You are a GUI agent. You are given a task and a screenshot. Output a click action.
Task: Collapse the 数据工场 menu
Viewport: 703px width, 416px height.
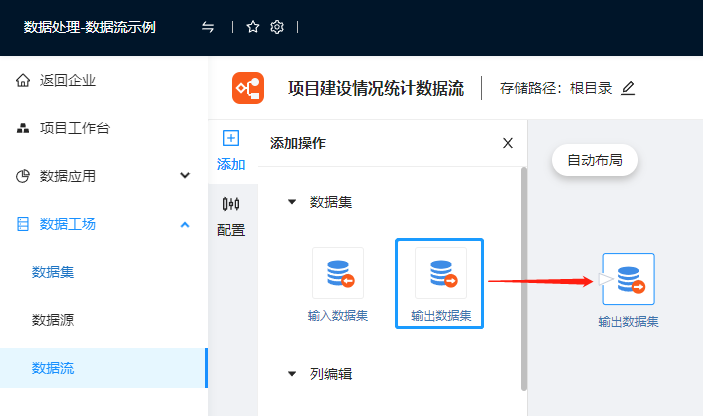click(185, 224)
